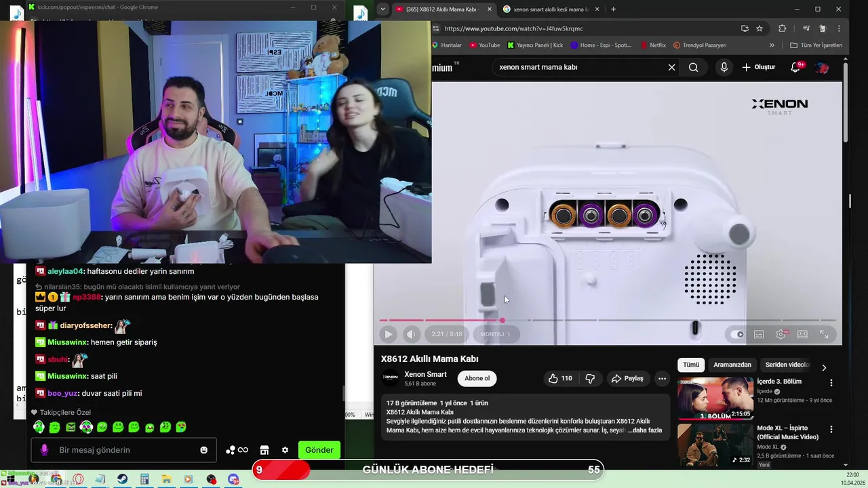Open the Haritalar bookmark
The width and height of the screenshot is (868, 488).
[447, 45]
